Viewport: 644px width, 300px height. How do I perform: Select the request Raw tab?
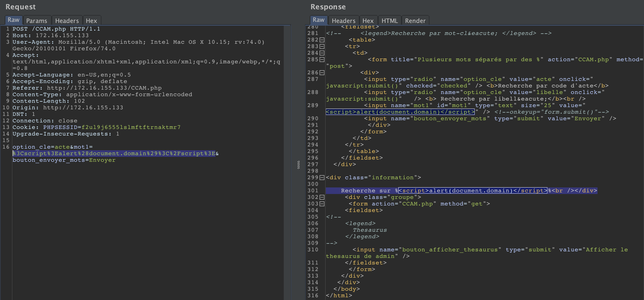click(13, 20)
